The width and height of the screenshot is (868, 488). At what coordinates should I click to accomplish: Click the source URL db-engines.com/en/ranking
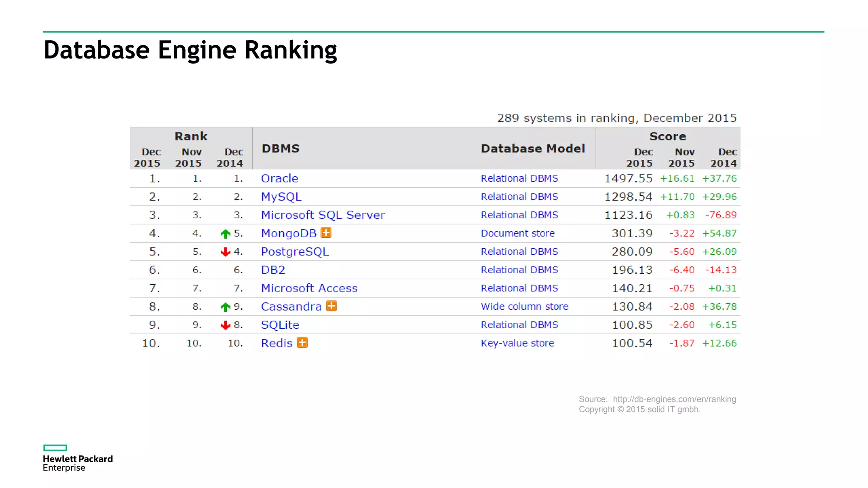tap(674, 399)
